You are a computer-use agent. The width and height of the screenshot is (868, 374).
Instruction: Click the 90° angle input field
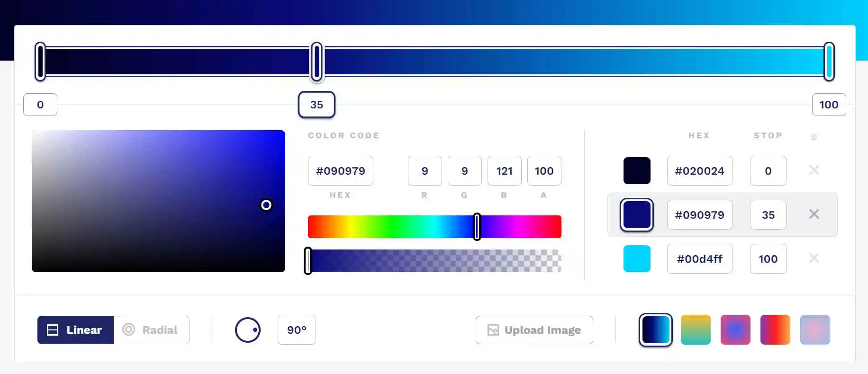point(297,330)
